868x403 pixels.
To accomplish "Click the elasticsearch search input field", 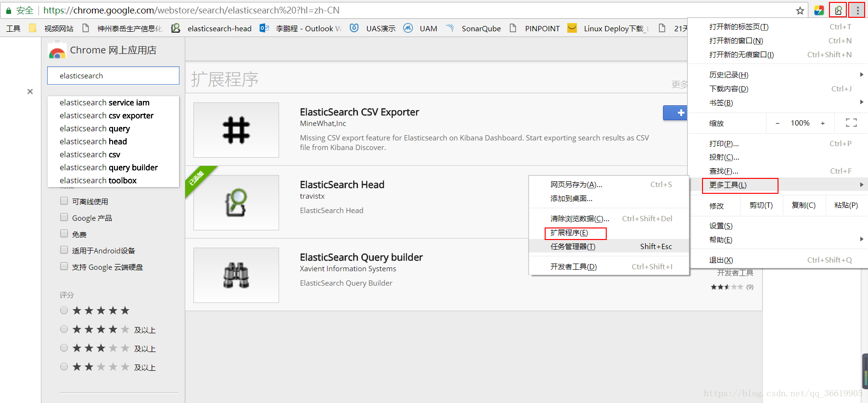I will (113, 76).
